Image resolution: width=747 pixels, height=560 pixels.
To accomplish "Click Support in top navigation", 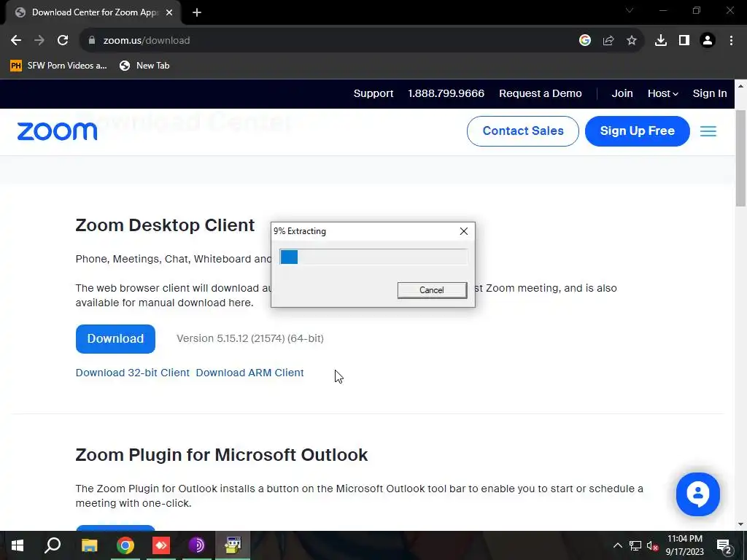I will point(373,93).
